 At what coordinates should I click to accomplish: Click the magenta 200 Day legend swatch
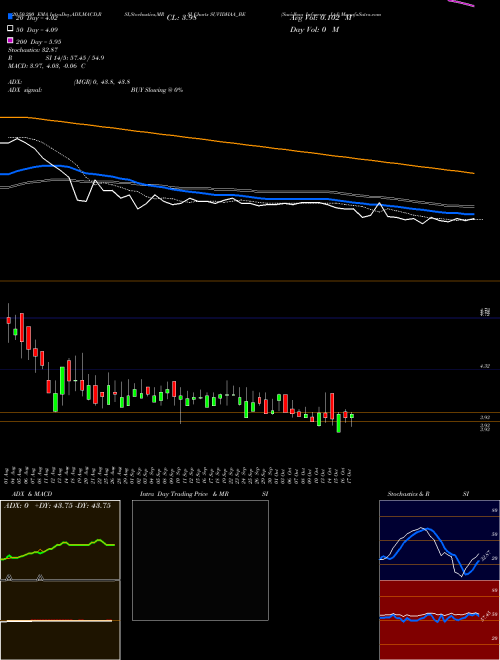[x=10, y=40]
